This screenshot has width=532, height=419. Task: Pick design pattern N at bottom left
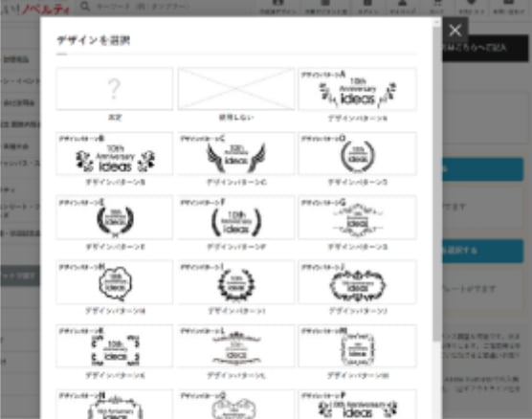[114, 405]
